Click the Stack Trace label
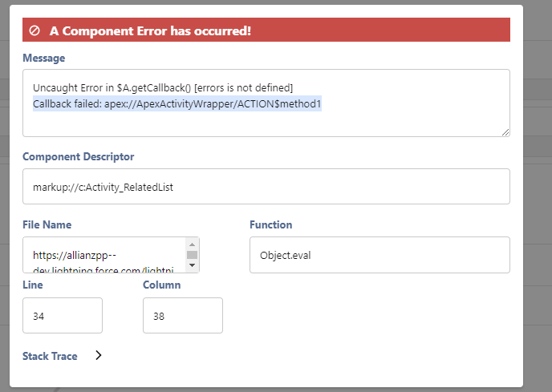Screen dimensions: 552x392 pos(50,356)
